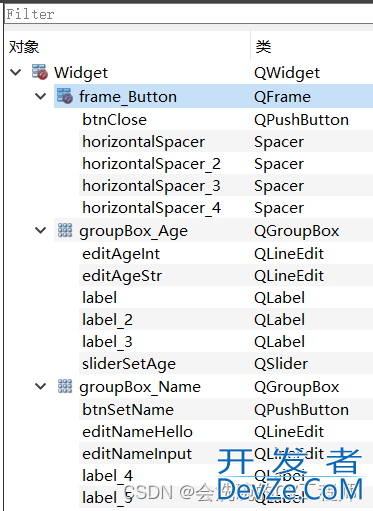373x511 pixels.
Task: Collapse the Widget tree node
Action: 16,72
